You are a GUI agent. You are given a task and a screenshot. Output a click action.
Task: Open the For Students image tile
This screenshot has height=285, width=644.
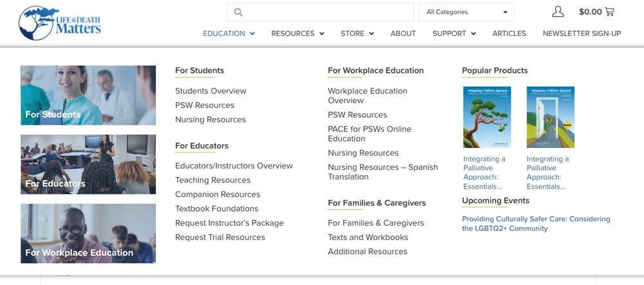point(88,95)
